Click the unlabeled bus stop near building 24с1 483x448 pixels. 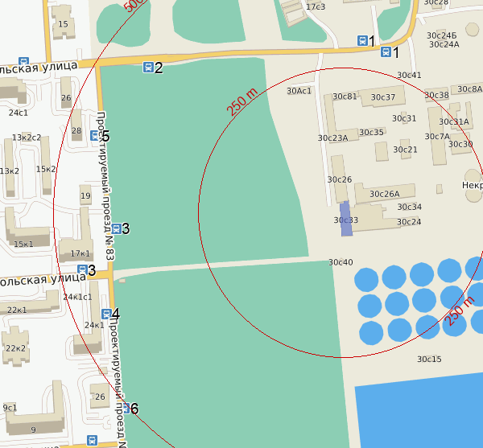click(23, 62)
